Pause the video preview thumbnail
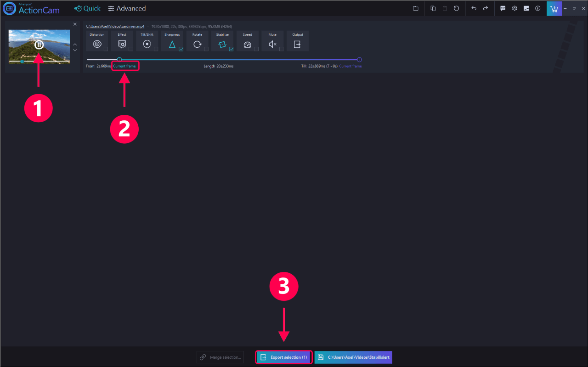Image resolution: width=588 pixels, height=367 pixels. (39, 45)
